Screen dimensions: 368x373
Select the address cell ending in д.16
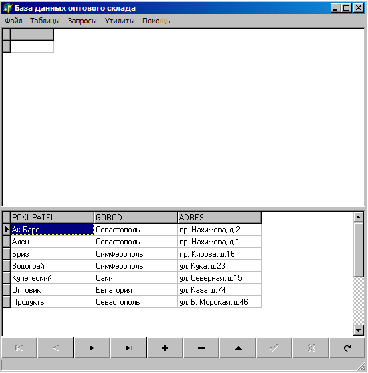pos(220,254)
